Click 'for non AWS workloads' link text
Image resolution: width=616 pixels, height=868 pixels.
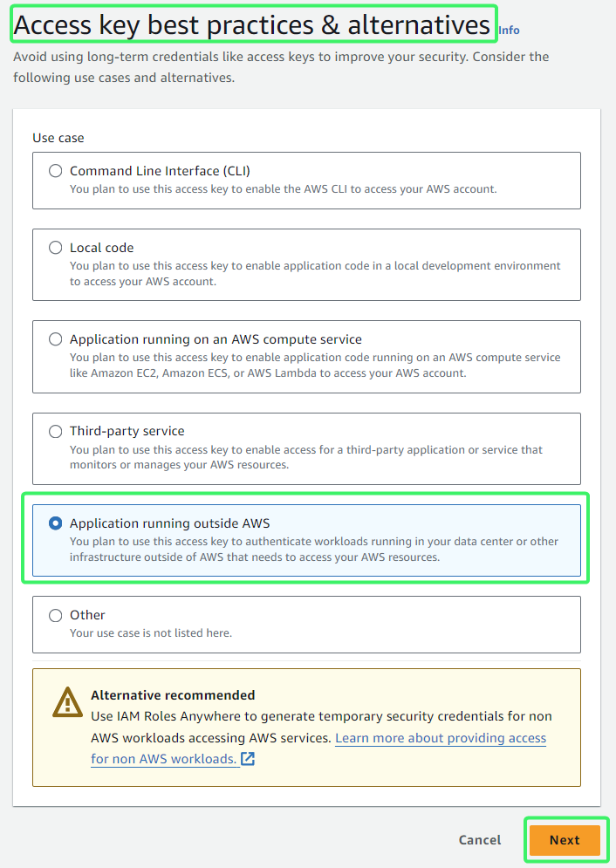[x=164, y=759]
